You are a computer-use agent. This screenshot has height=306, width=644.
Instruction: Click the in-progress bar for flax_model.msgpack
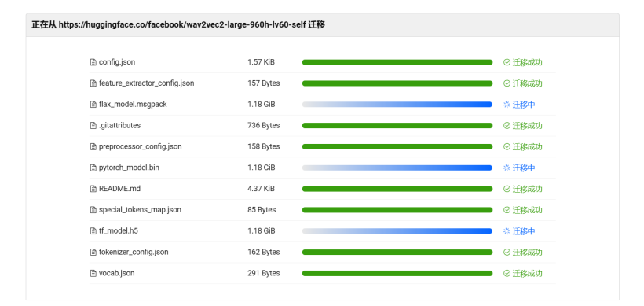tap(397, 105)
